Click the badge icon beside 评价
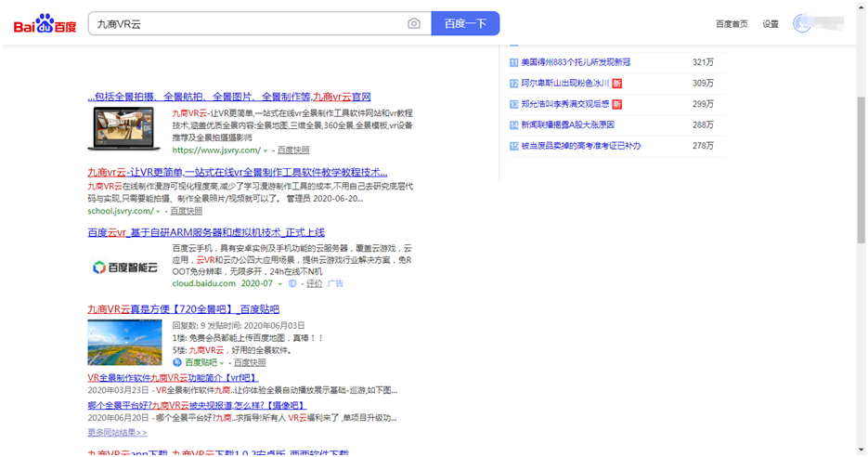The image size is (868, 457). point(292,283)
